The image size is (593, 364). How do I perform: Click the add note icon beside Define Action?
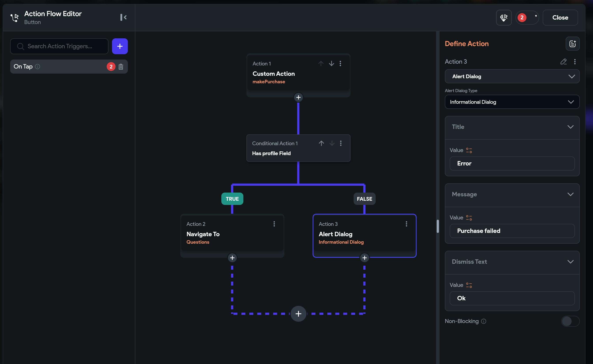[x=572, y=44]
